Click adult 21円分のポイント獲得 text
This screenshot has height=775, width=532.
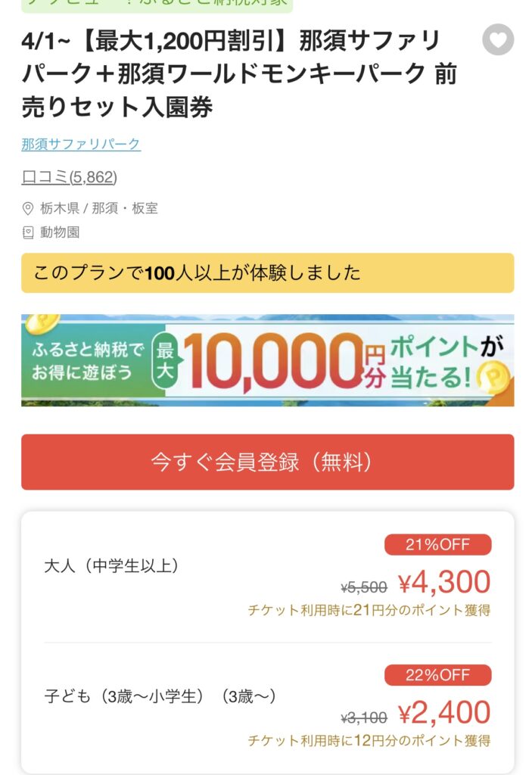(x=369, y=611)
